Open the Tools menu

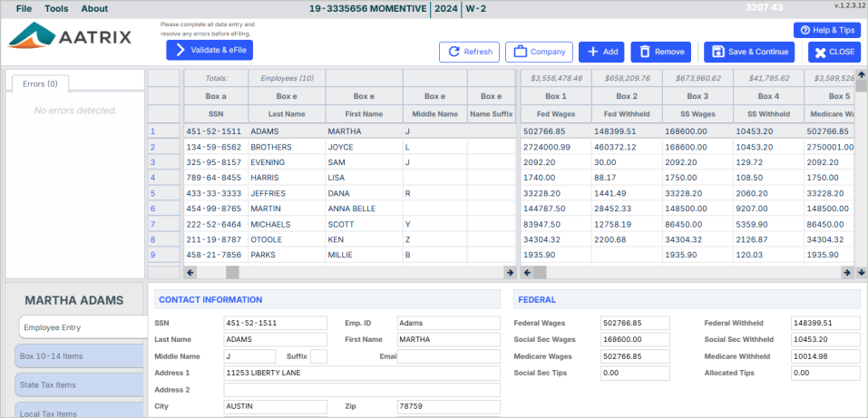pyautogui.click(x=56, y=9)
